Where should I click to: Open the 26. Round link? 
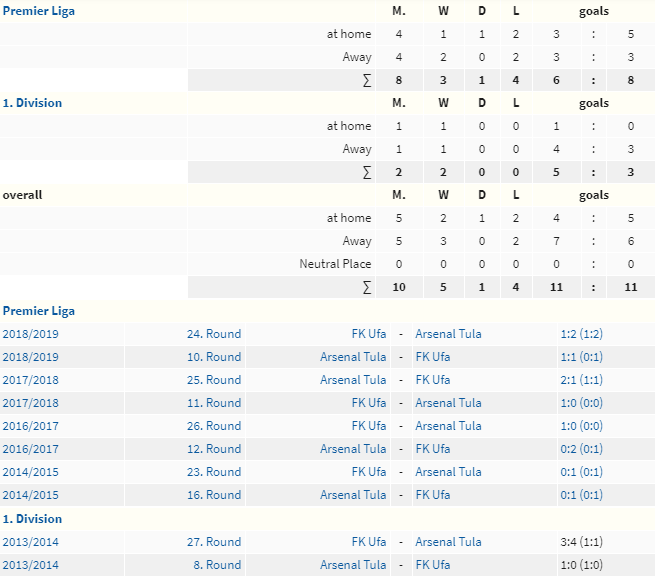(214, 426)
